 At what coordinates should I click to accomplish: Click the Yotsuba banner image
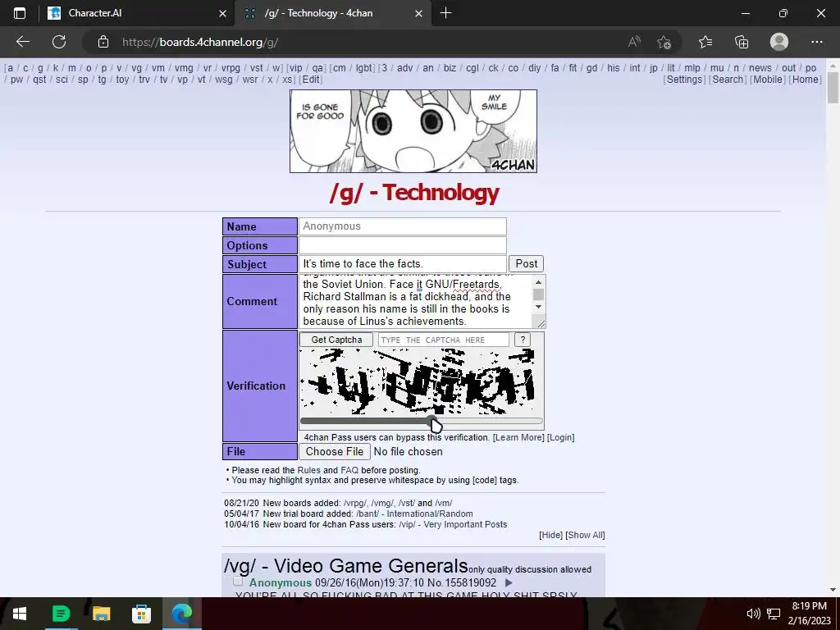pyautogui.click(x=413, y=131)
